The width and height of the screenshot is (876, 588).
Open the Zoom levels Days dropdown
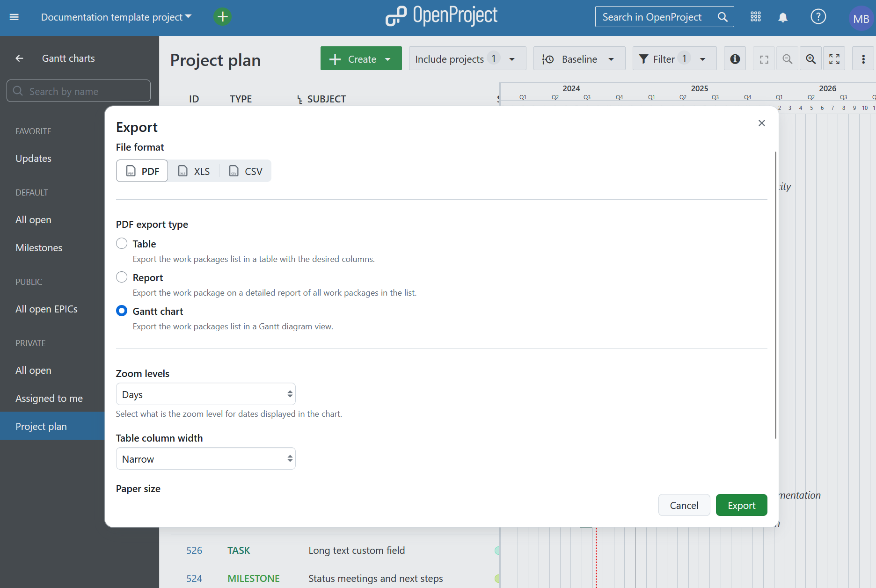(206, 394)
